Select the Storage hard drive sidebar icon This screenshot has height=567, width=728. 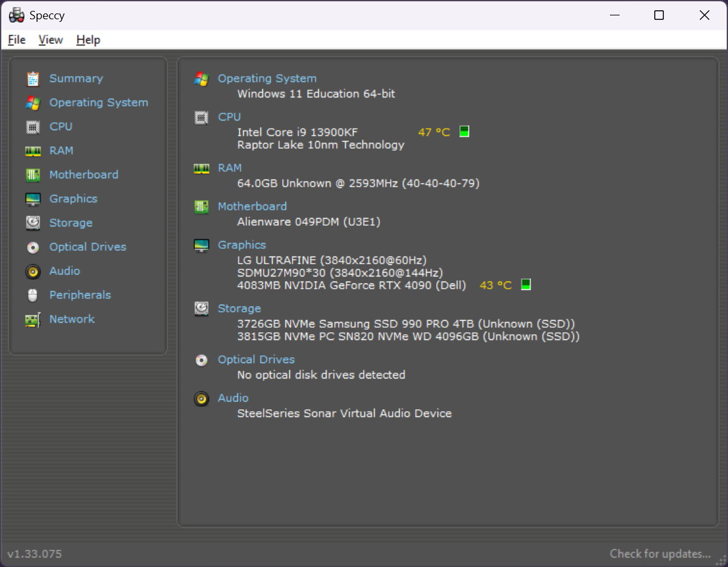point(33,223)
